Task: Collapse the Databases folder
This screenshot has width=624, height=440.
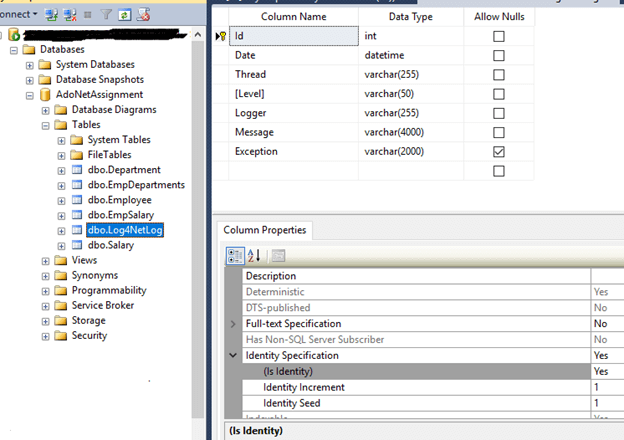Action: click(14, 50)
